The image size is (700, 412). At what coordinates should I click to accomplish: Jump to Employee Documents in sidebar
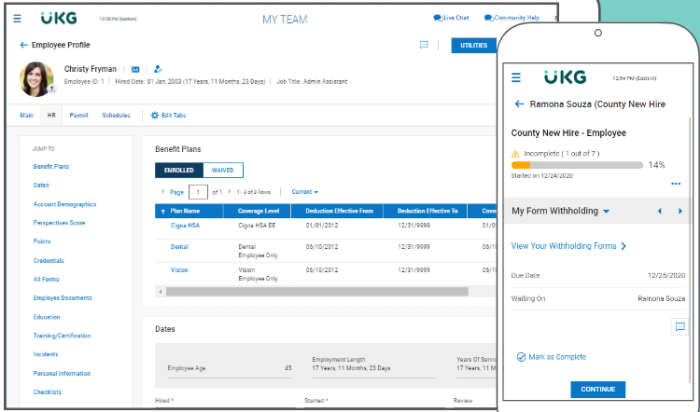coord(62,298)
